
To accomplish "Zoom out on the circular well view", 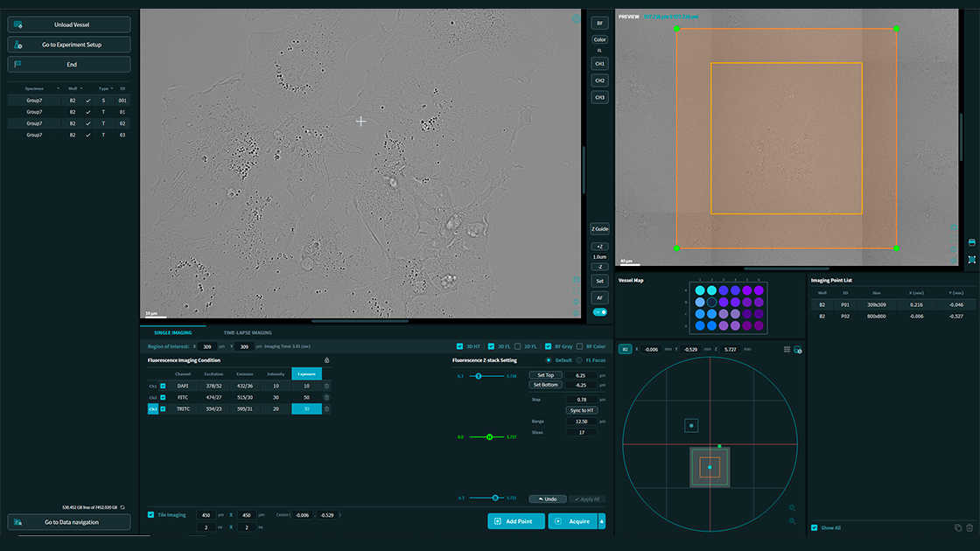I will click(792, 521).
